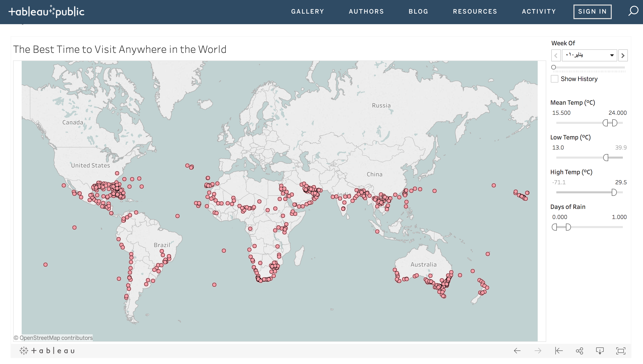Open the Resources menu item

[475, 11]
